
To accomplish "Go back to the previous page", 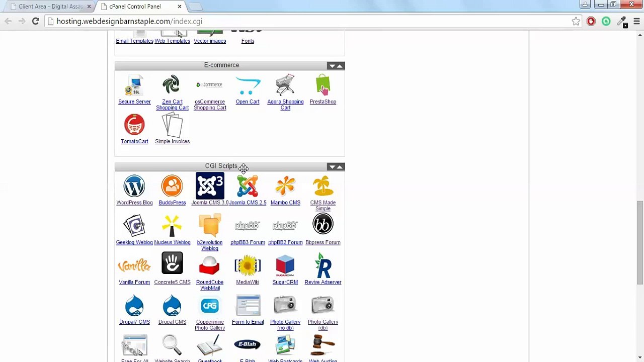I will 8,21.
